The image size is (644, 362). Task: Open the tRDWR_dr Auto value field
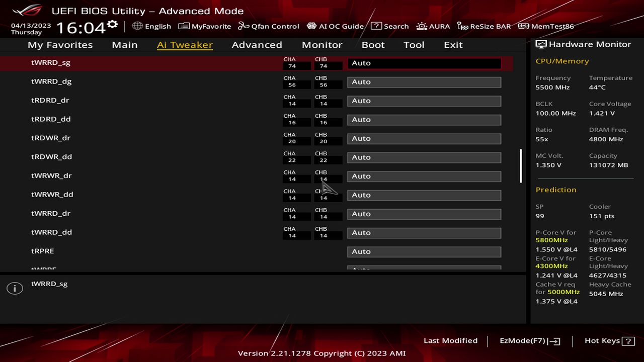tap(424, 139)
